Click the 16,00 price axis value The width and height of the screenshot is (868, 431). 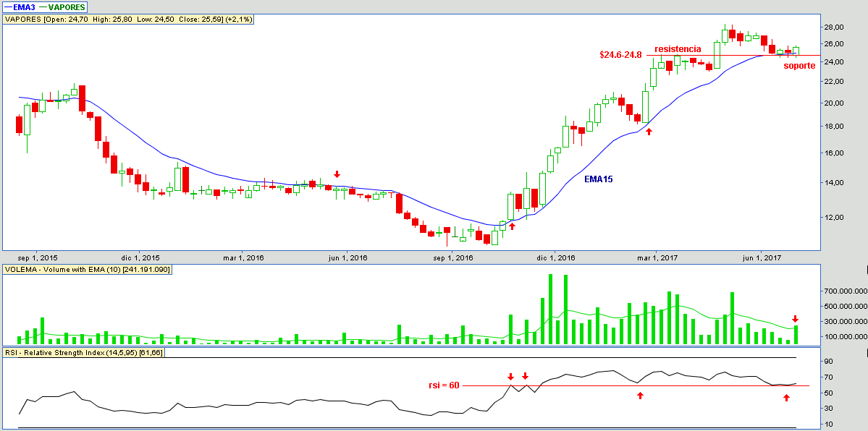834,153
